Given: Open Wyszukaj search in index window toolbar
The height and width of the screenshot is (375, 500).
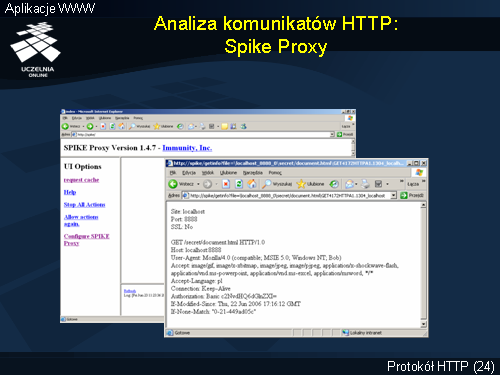Looking at the screenshot, I should click(x=140, y=126).
